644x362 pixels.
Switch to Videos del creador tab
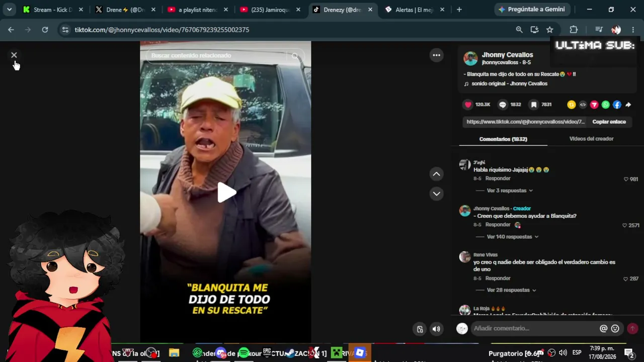(591, 139)
